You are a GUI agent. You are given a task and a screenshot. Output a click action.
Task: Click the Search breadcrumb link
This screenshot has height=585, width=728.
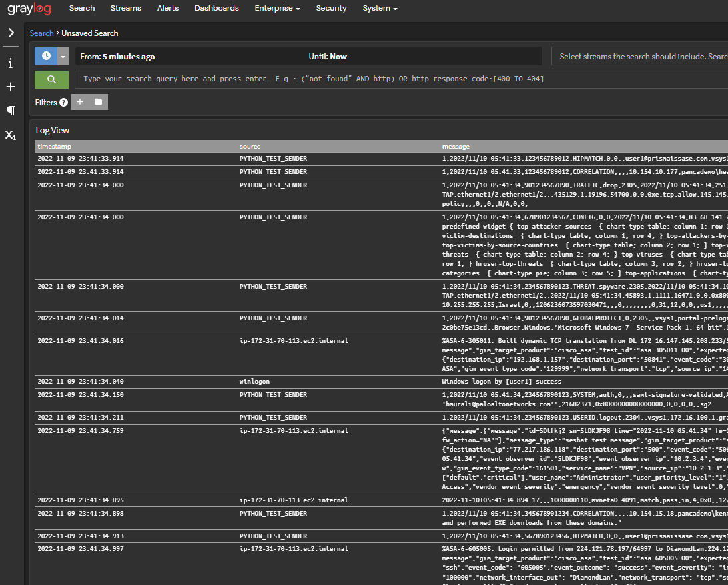point(41,33)
